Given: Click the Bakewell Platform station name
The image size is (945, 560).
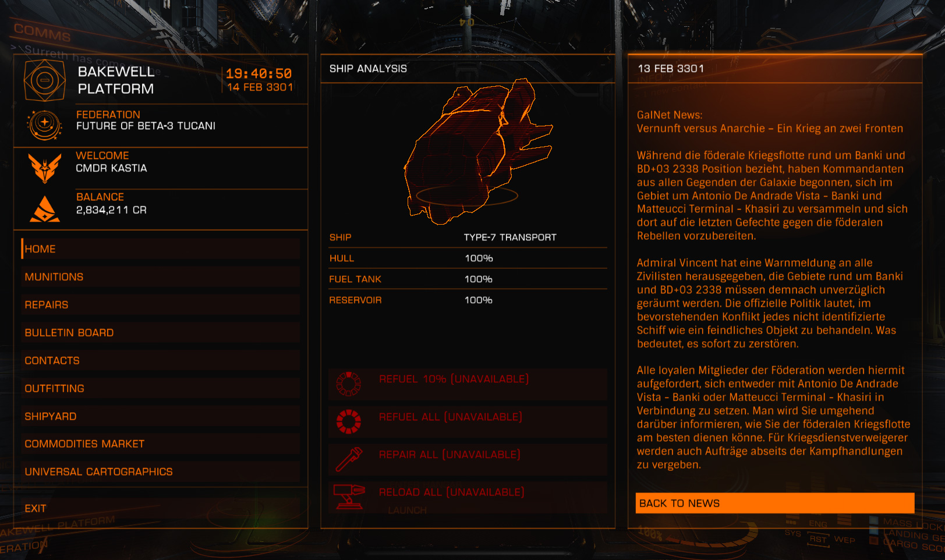Looking at the screenshot, I should pyautogui.click(x=116, y=80).
